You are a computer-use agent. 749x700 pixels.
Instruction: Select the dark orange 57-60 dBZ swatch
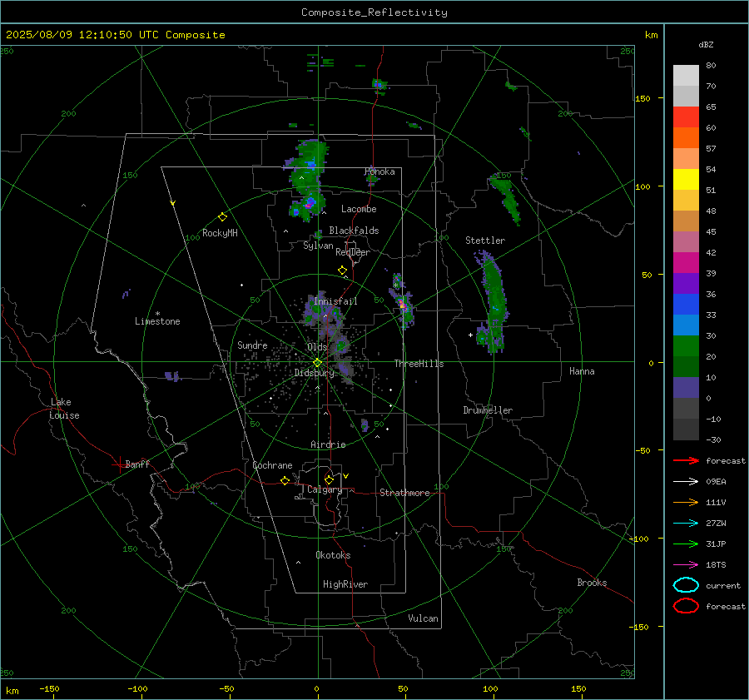[x=686, y=138]
